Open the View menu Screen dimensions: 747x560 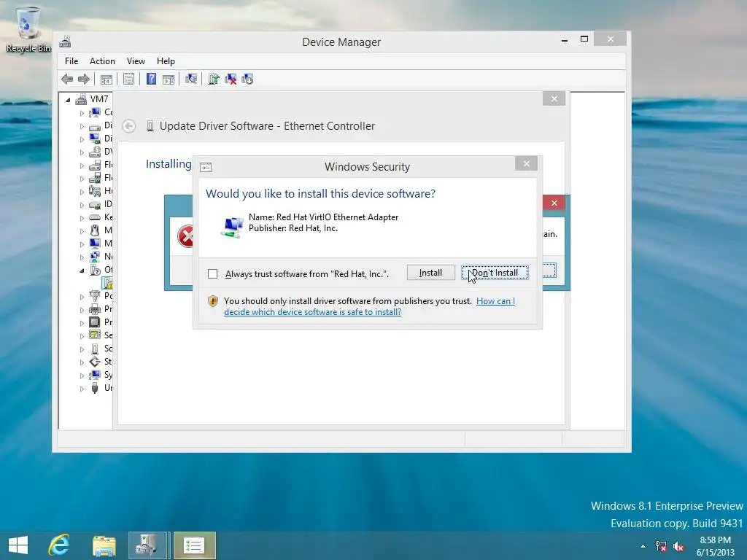[x=136, y=61]
